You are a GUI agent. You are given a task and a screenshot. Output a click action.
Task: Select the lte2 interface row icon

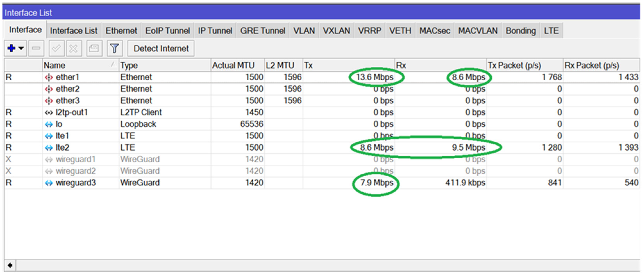pyautogui.click(x=49, y=148)
